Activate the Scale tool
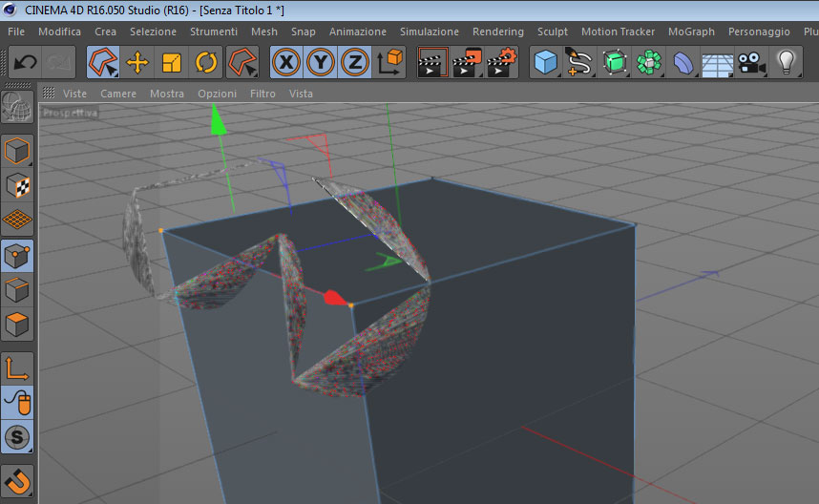The width and height of the screenshot is (819, 504). [171, 63]
